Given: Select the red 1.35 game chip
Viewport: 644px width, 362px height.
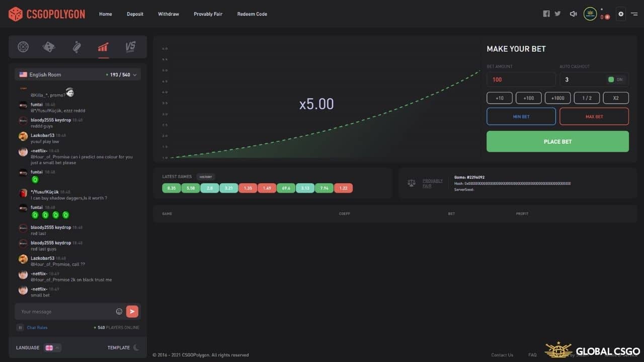Looking at the screenshot, I should point(248,188).
